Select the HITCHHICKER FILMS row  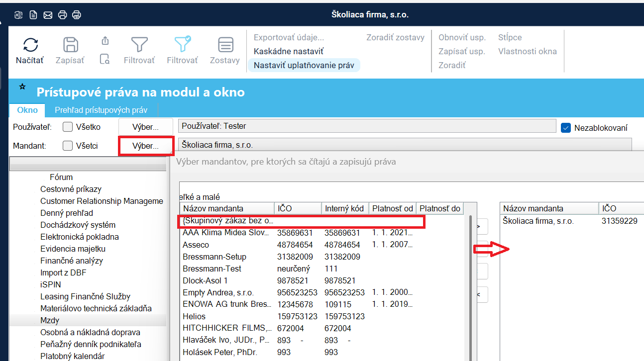tap(322, 328)
